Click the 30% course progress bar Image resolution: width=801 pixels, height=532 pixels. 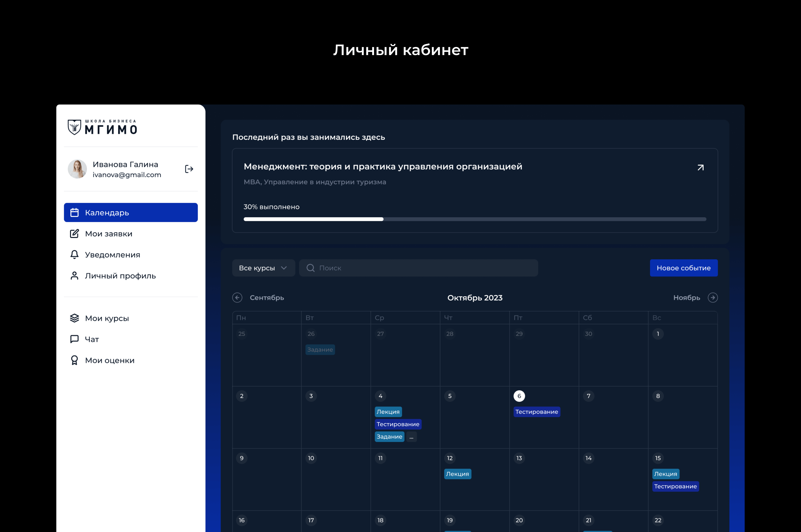pos(475,219)
